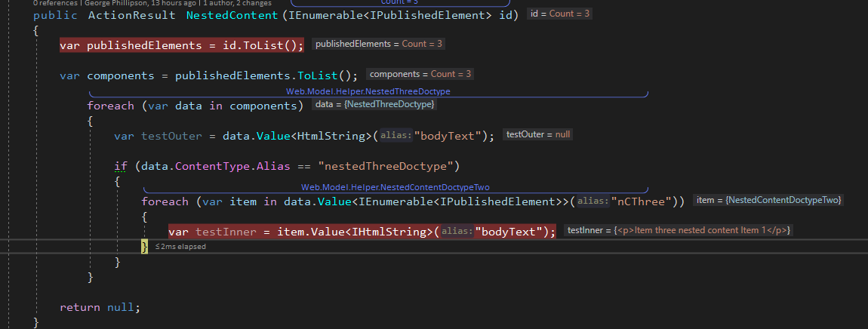Click the "nestedThreeDoctype" string literal

click(386, 165)
